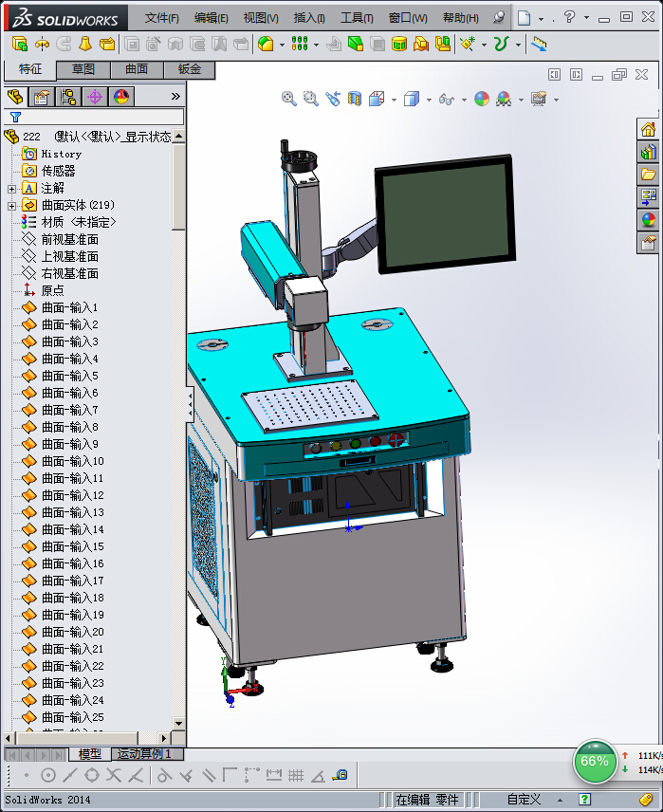The height and width of the screenshot is (812, 663).
Task: Switch to the 特征 tab
Action: 30,69
